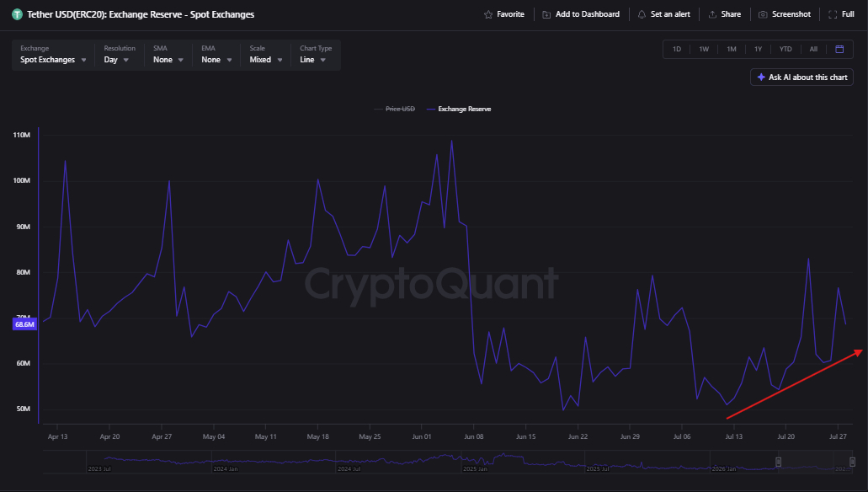The image size is (868, 492).
Task: Click the 68.6M current value label
Action: pos(24,324)
